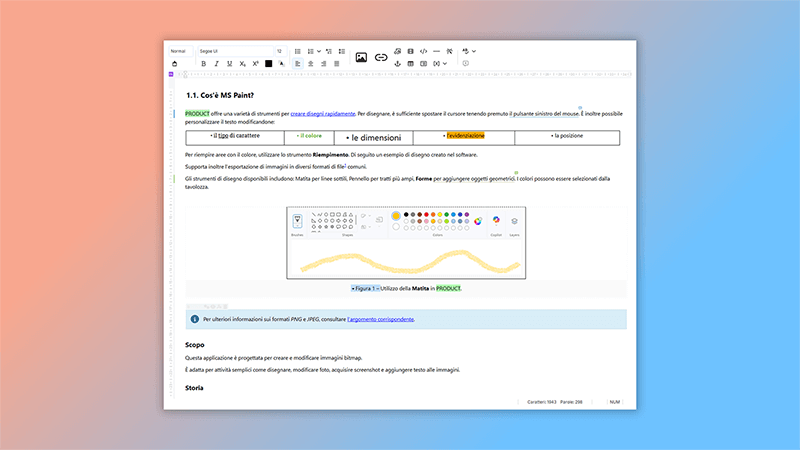Insert a bulleted list
Screen dimensions: 800x450
tap(297, 51)
